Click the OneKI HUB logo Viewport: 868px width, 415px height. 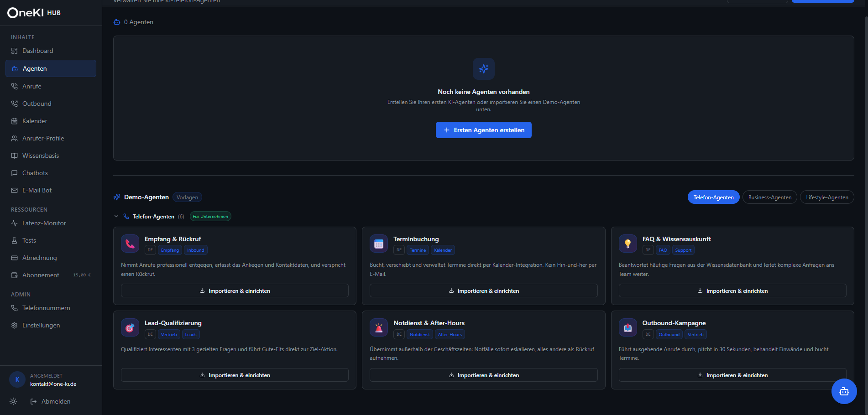pos(34,13)
